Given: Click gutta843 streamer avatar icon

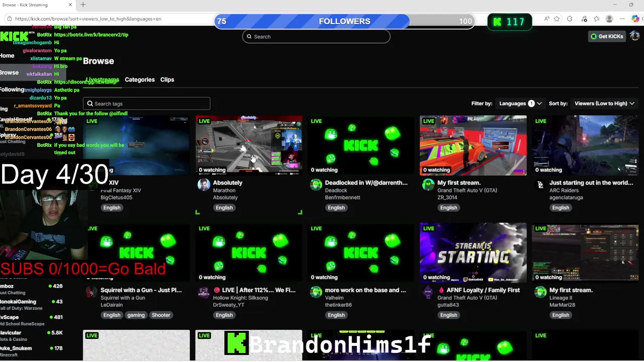Looking at the screenshot, I should 428,292.
